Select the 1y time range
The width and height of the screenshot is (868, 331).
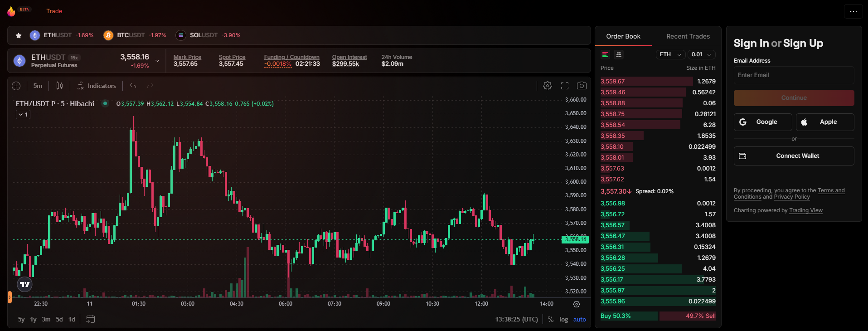coord(33,319)
